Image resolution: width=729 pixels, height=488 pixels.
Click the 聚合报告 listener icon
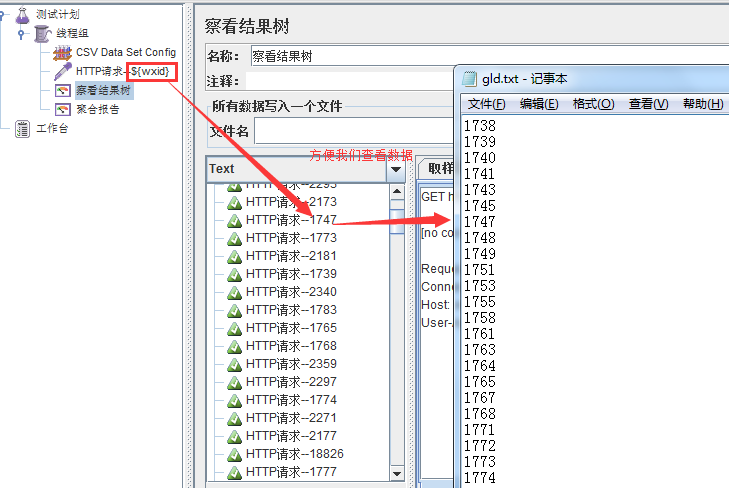click(x=62, y=109)
